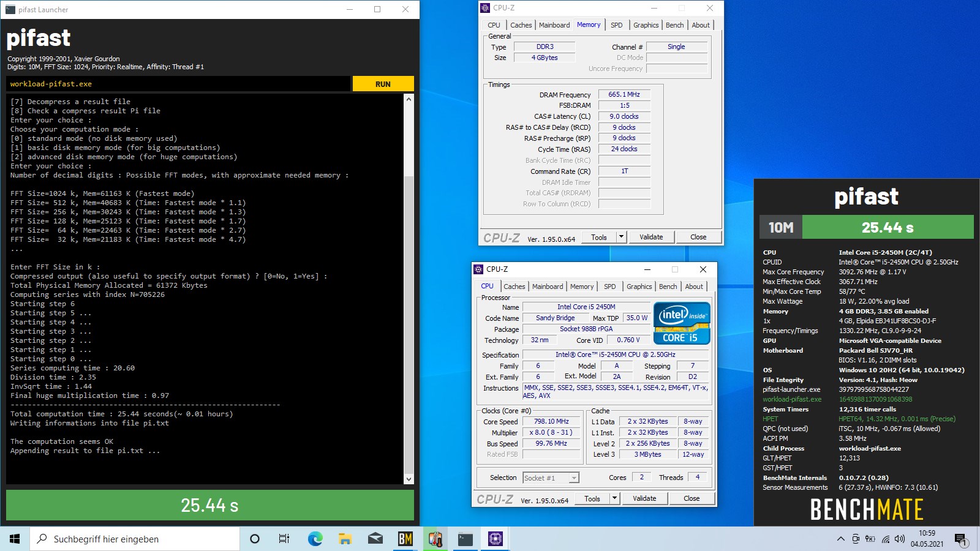Open Mainboard tab in lower CPU-Z window
This screenshot has height=551, width=980.
[548, 287]
